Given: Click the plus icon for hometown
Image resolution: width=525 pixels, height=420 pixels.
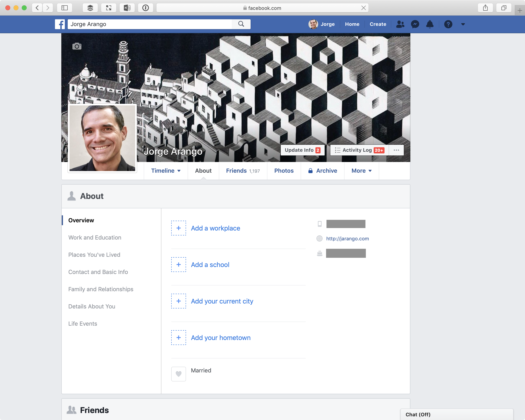Looking at the screenshot, I should pyautogui.click(x=178, y=338).
